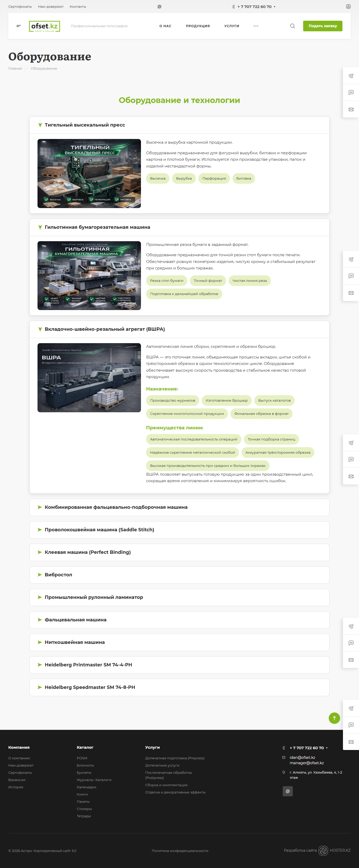Expand Heidelberg Printmaster SM 74-4-PH
The height and width of the screenshot is (868, 359).
pos(179,665)
